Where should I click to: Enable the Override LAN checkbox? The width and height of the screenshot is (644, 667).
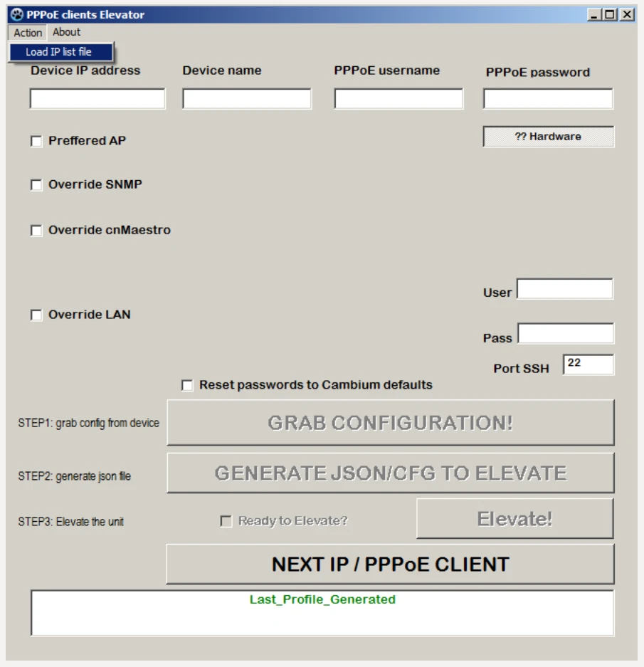(36, 315)
